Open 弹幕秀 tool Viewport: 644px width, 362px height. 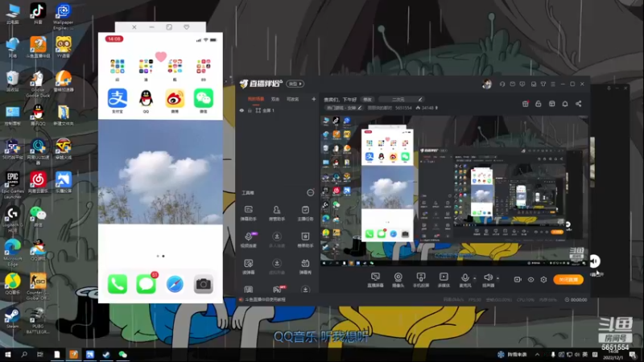click(305, 266)
